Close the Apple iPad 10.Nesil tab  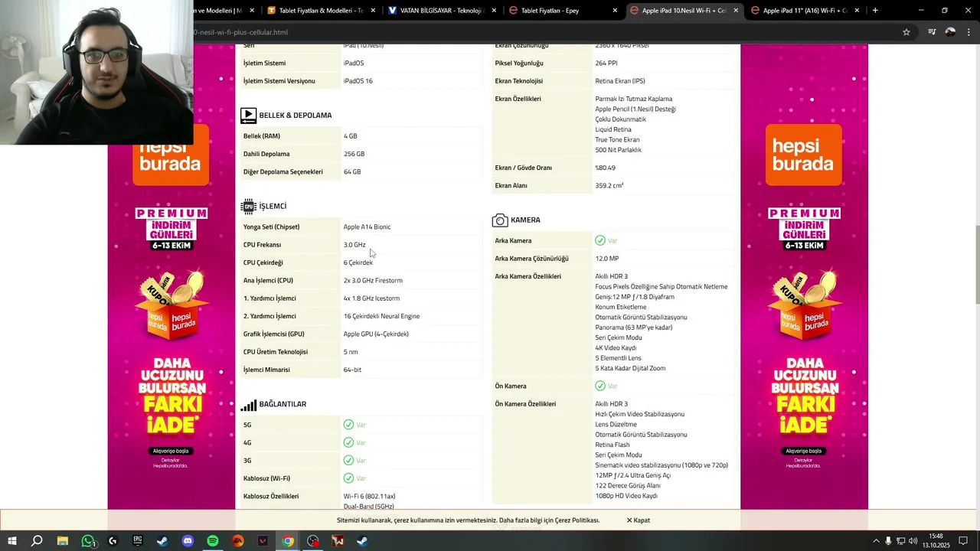(x=736, y=11)
